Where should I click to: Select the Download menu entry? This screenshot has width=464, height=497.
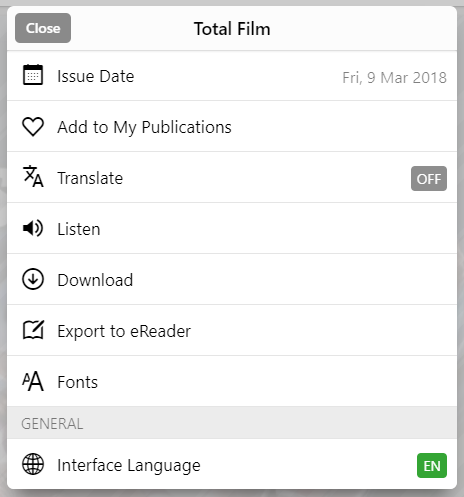pos(232,279)
